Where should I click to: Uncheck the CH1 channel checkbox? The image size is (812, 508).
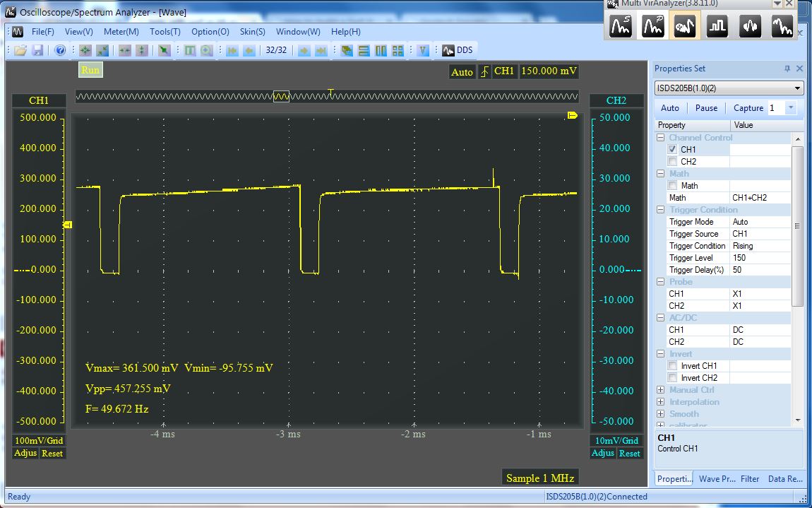click(x=672, y=149)
